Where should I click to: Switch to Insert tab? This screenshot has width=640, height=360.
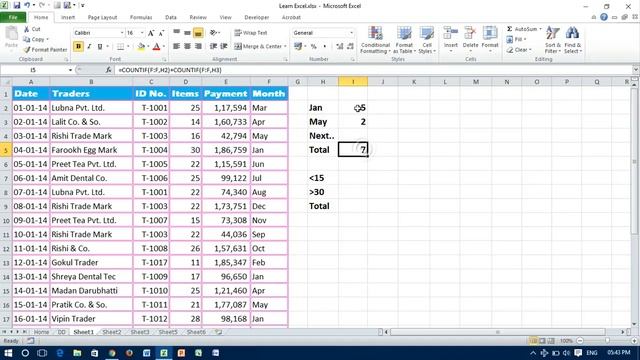pyautogui.click(x=68, y=17)
